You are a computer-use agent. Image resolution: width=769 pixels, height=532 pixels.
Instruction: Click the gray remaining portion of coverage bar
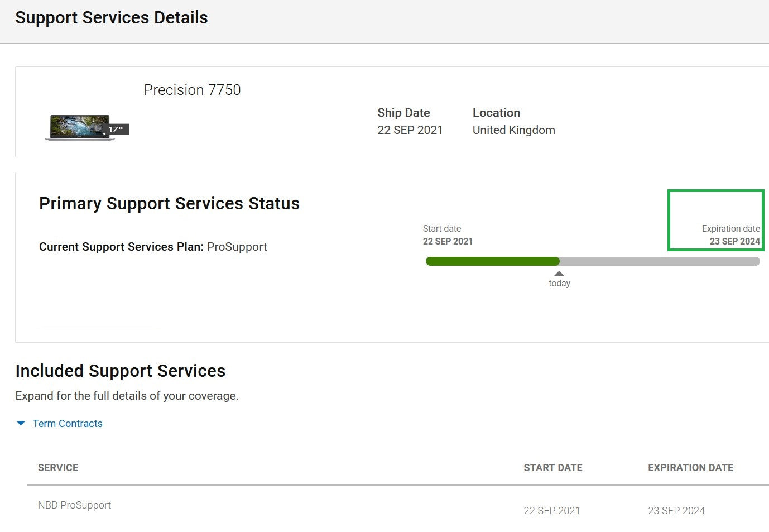click(x=659, y=261)
